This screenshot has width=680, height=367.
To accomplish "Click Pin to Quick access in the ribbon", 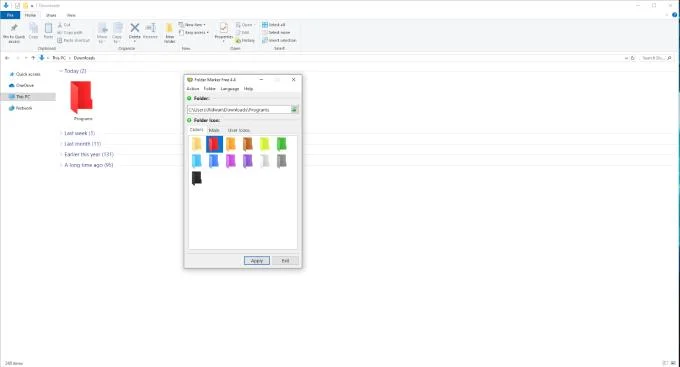I will pyautogui.click(x=14, y=33).
